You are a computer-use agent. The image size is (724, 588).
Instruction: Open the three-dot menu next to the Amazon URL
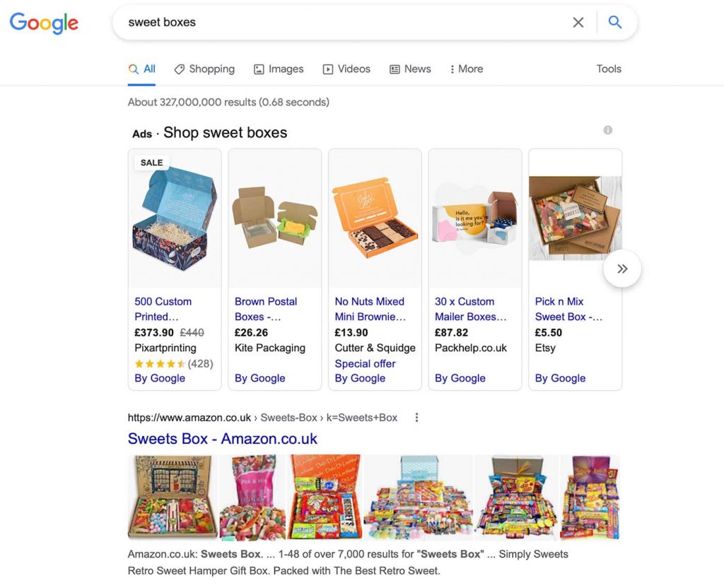tap(416, 418)
